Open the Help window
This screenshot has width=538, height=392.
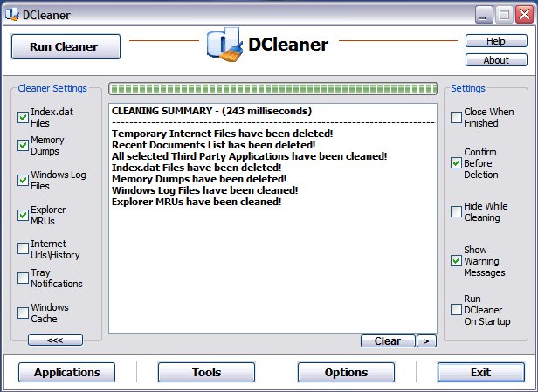point(496,41)
